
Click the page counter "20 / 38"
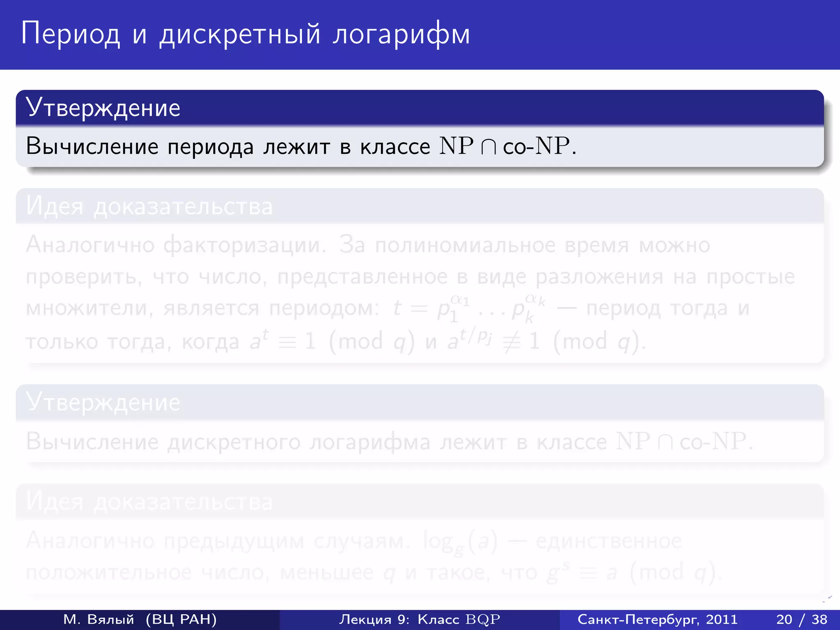point(801,619)
